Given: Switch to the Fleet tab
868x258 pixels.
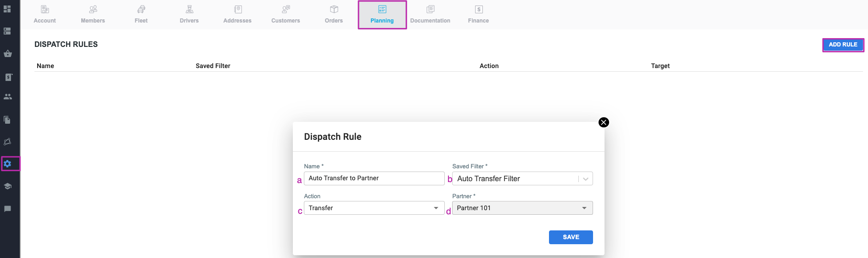Looking at the screenshot, I should point(141,14).
